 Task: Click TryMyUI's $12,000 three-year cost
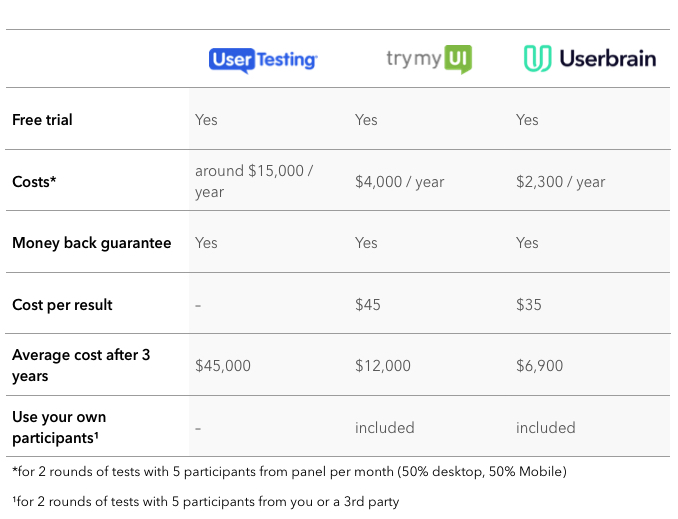383,366
